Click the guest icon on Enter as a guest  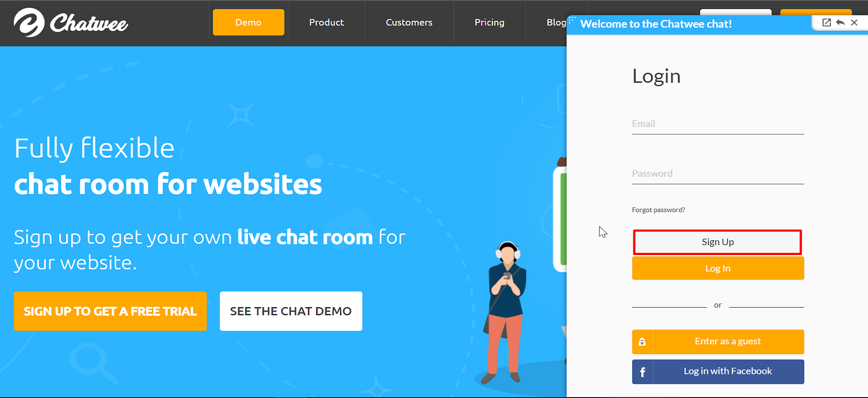click(642, 342)
